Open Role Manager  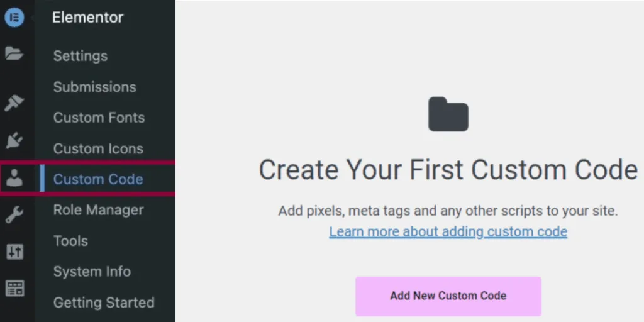pos(98,210)
